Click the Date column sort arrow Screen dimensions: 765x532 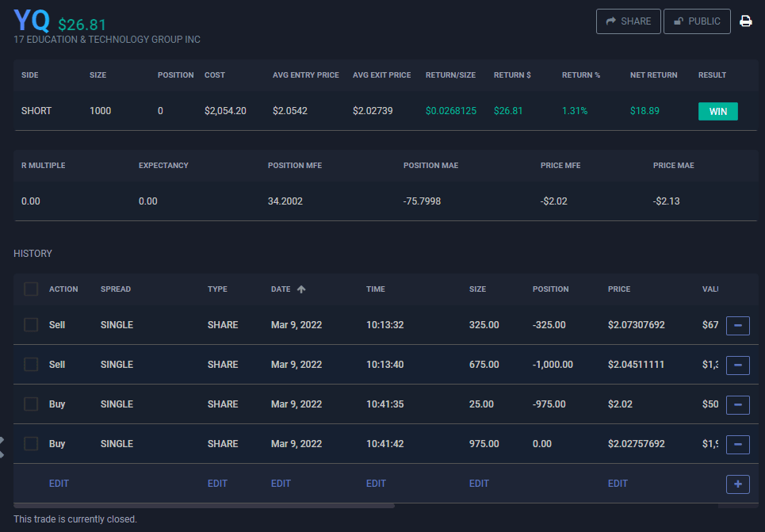[301, 289]
